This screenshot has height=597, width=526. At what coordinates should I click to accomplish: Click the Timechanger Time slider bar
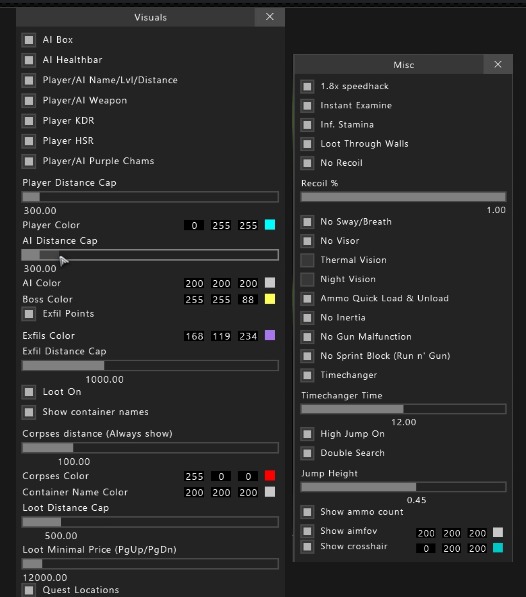pos(403,409)
